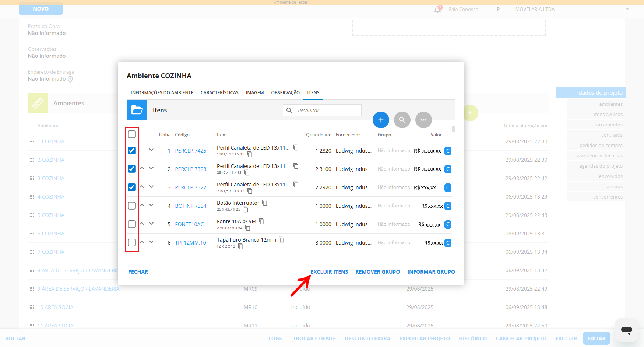Click the blue C badge on row 6
The image size is (644, 347).
(448, 243)
